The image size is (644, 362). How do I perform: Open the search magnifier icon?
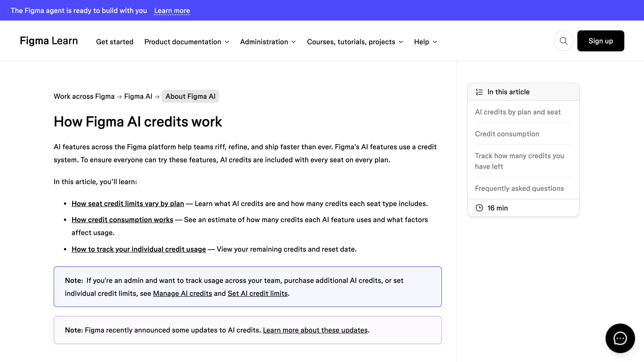click(x=563, y=41)
